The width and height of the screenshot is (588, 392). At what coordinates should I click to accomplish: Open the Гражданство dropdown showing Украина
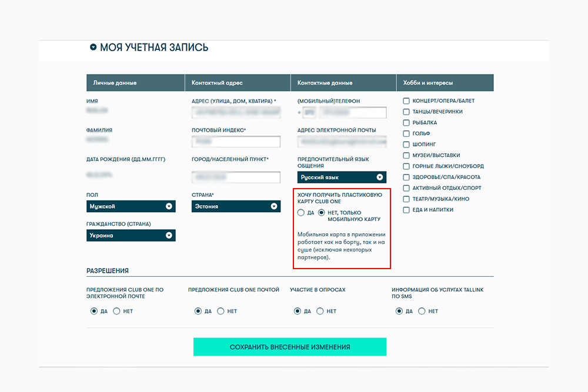pos(131,235)
